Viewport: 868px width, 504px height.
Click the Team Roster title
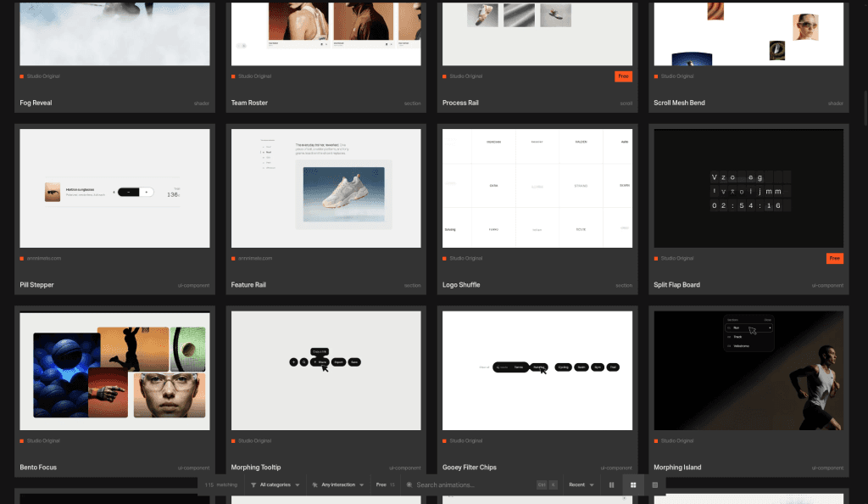249,103
